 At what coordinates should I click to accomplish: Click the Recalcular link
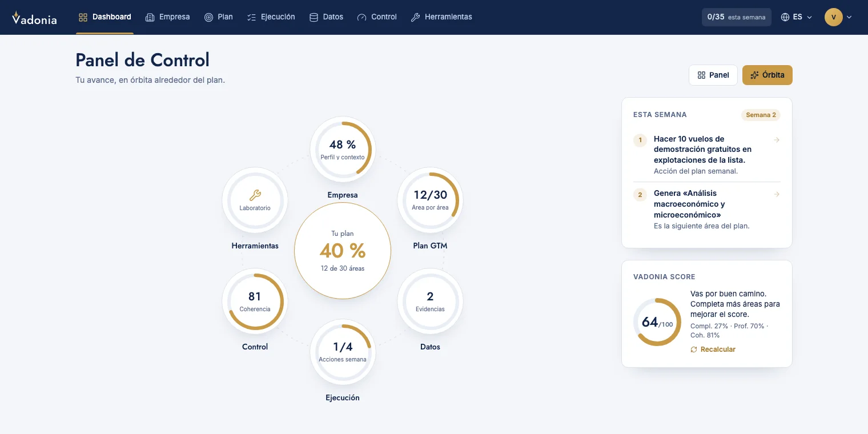point(713,349)
